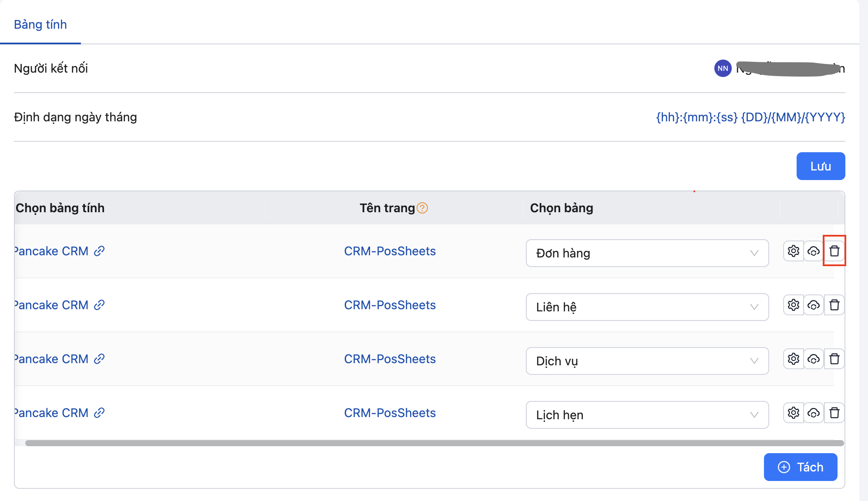This screenshot has width=868, height=501.
Task: Select the Bảng tính tab
Action: [x=40, y=24]
